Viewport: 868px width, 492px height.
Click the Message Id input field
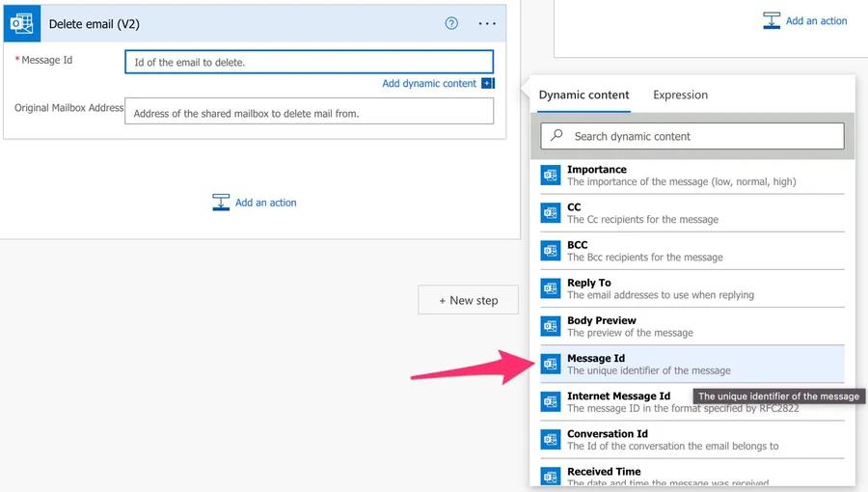coord(309,62)
